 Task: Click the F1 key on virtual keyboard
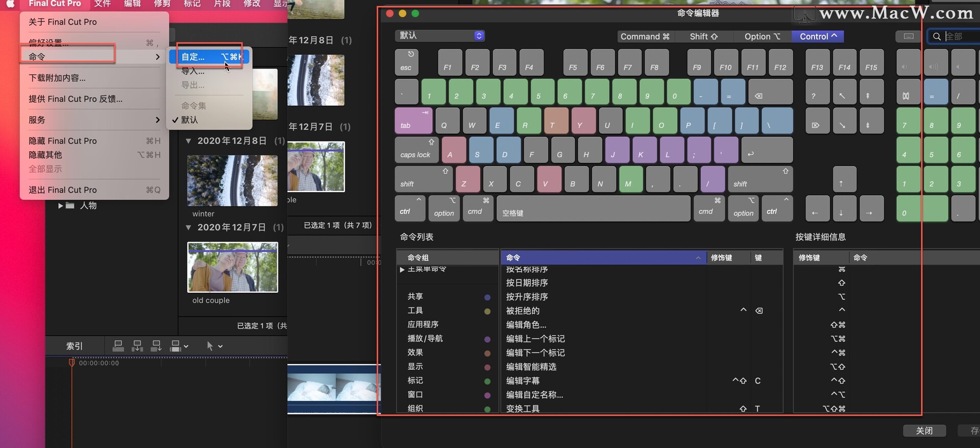click(x=450, y=62)
